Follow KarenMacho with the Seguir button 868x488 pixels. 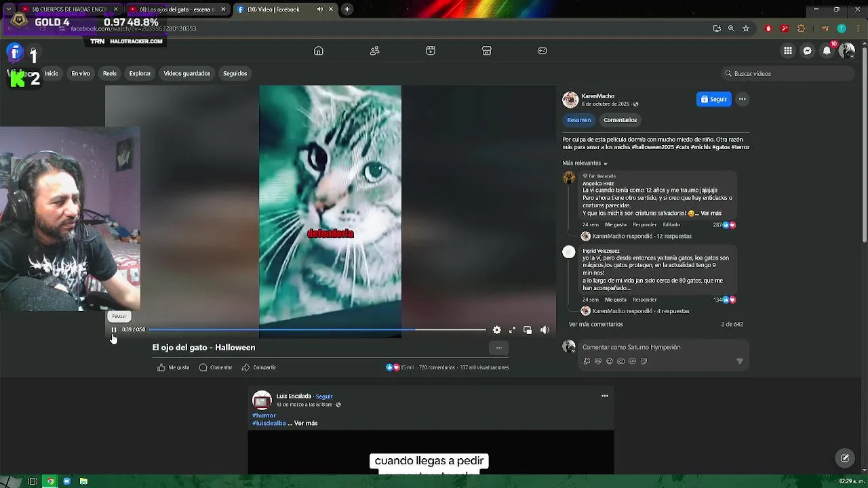714,99
